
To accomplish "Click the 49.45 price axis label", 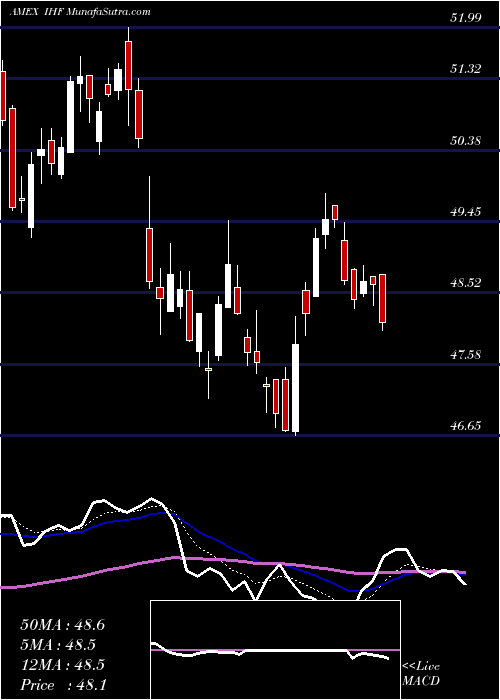I will 465,211.
